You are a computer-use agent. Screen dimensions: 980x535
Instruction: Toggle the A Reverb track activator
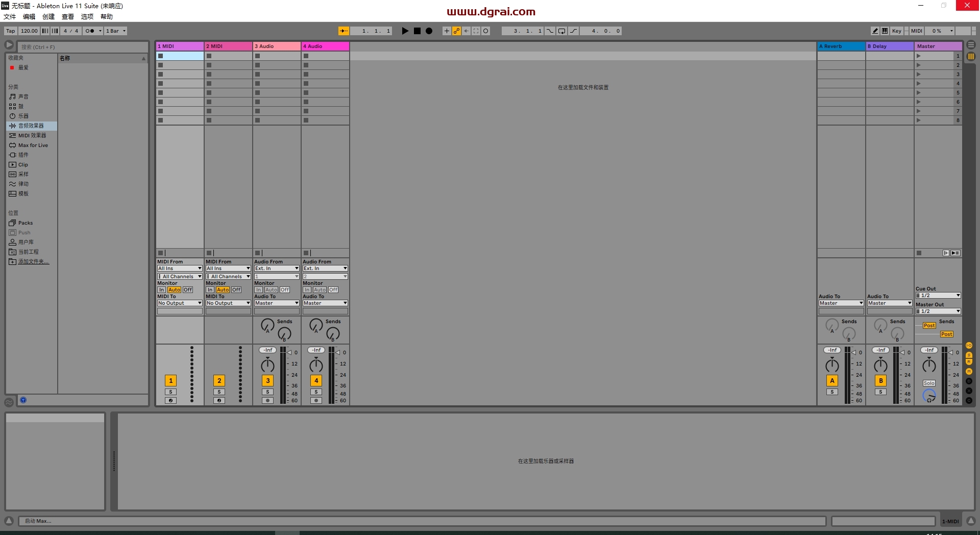click(832, 380)
